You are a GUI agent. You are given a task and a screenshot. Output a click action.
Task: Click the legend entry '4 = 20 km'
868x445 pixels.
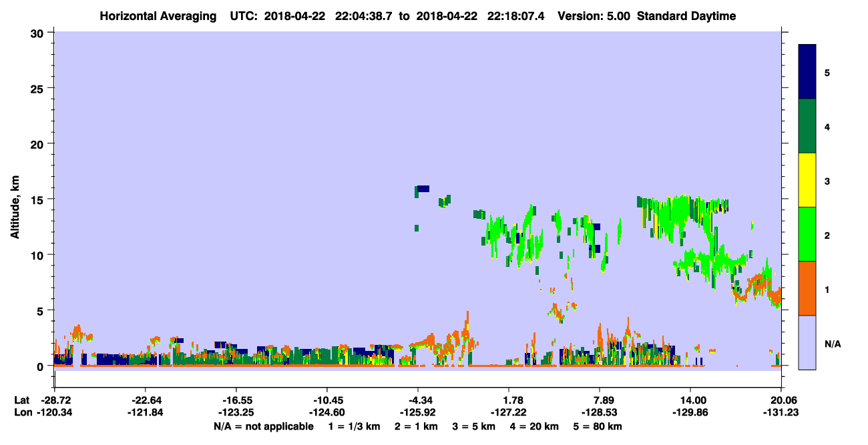533,426
